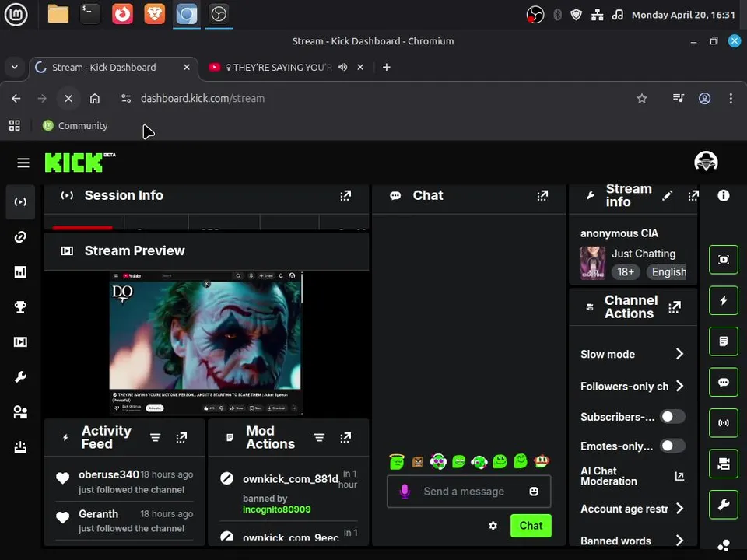Open the Kick hamburger menu

pyautogui.click(x=23, y=163)
